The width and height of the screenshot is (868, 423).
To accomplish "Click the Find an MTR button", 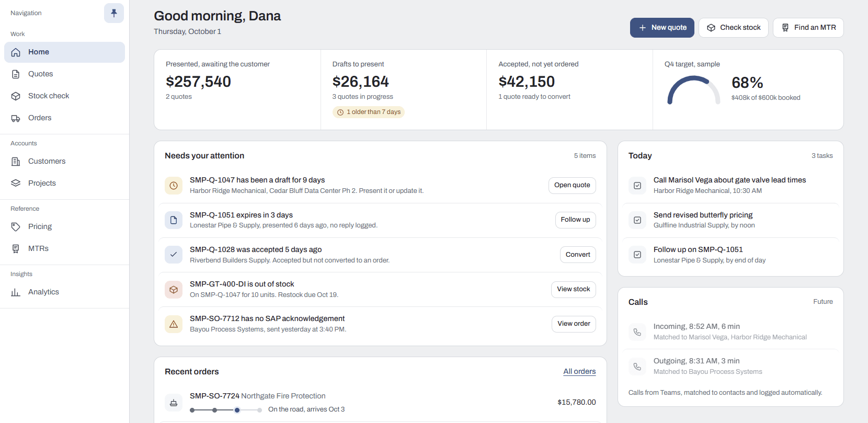I will coord(808,28).
